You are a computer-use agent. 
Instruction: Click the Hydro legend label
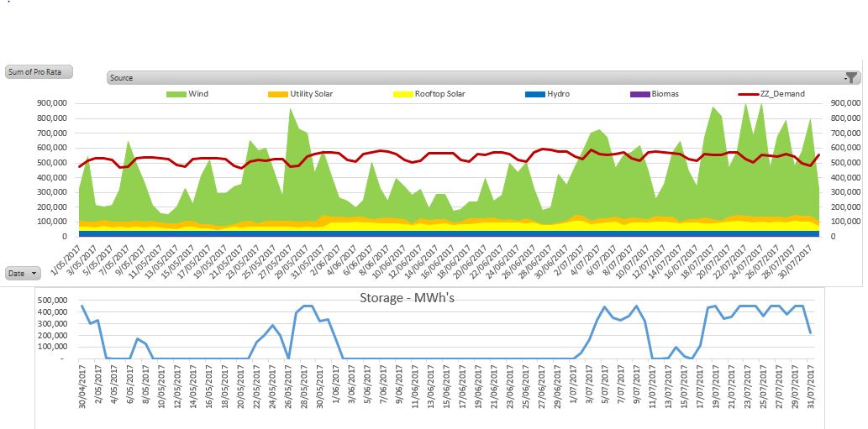(558, 94)
